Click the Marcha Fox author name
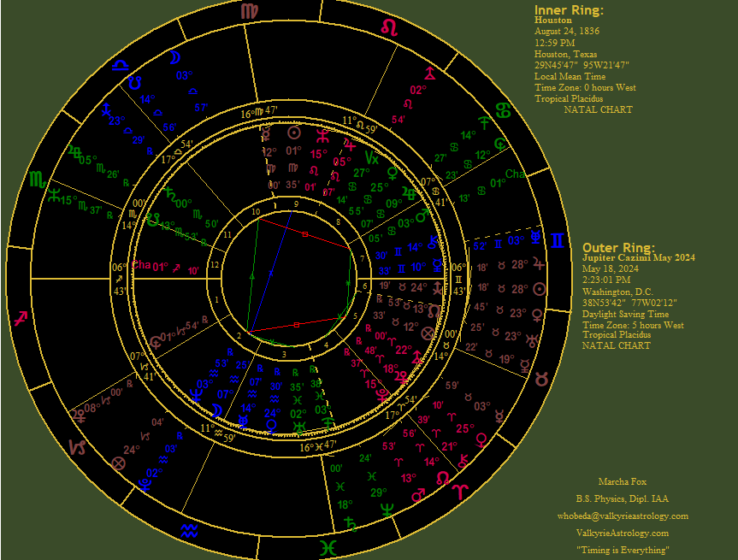 (x=622, y=481)
